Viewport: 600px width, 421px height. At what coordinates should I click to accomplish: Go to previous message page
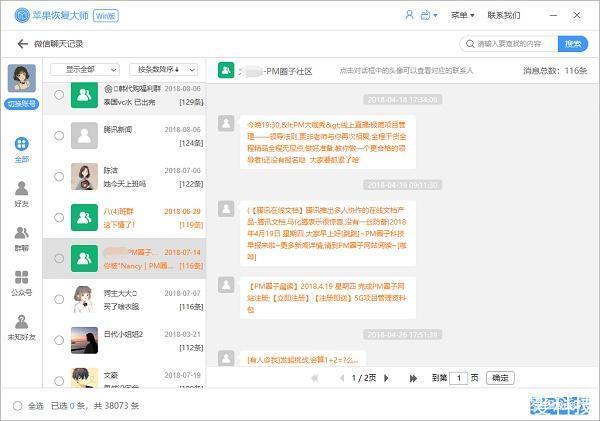(x=342, y=378)
